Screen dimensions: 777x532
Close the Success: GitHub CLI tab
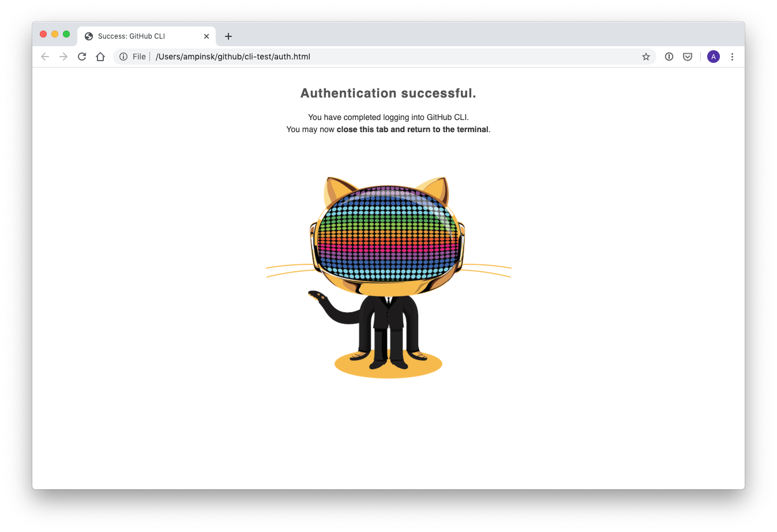pyautogui.click(x=207, y=36)
